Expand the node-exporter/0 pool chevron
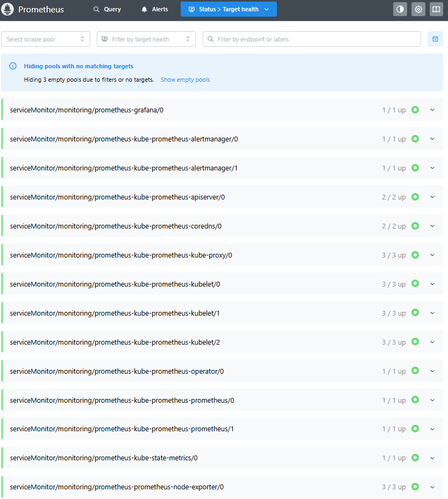The width and height of the screenshot is (448, 499). point(432,487)
